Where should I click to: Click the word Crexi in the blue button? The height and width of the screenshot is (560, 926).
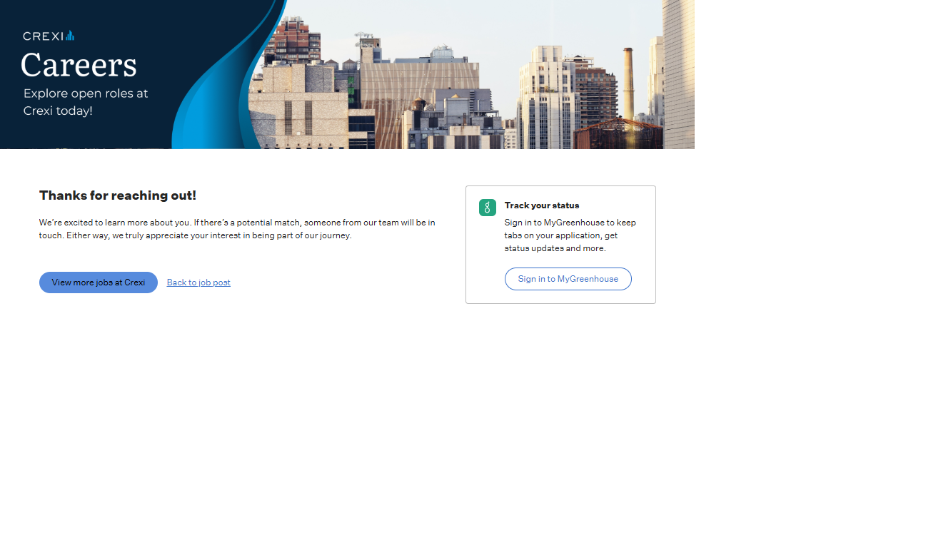[x=134, y=282]
